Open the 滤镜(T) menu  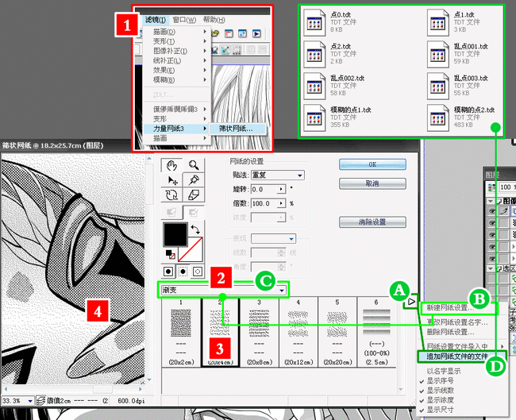click(156, 20)
